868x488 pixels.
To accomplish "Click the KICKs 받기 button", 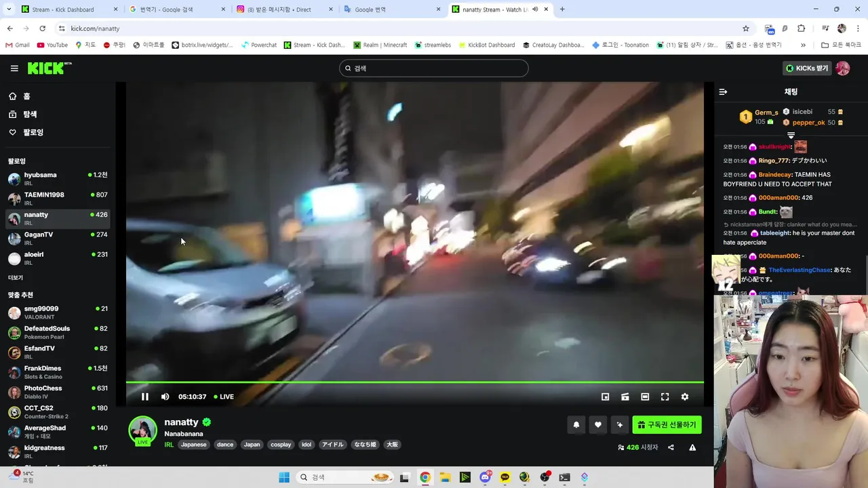I will coord(806,68).
